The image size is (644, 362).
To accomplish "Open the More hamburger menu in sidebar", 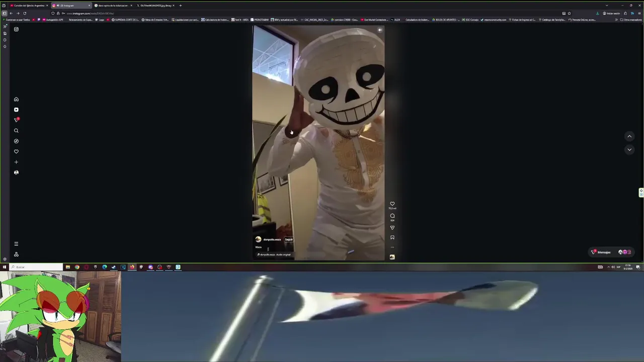I will click(16, 244).
